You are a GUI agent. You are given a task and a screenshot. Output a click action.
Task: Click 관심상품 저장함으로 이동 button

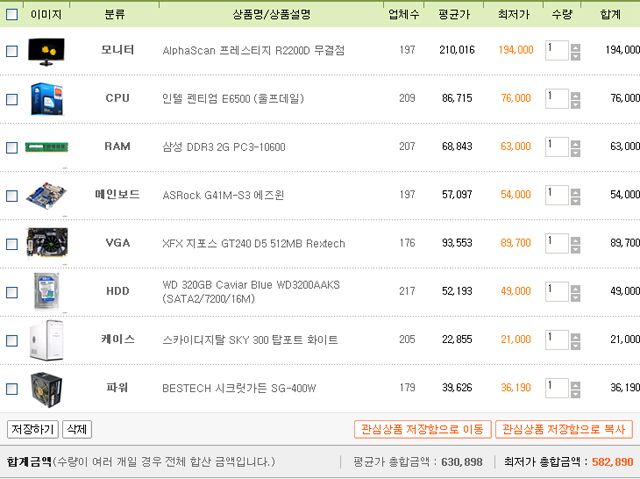pyautogui.click(x=422, y=429)
